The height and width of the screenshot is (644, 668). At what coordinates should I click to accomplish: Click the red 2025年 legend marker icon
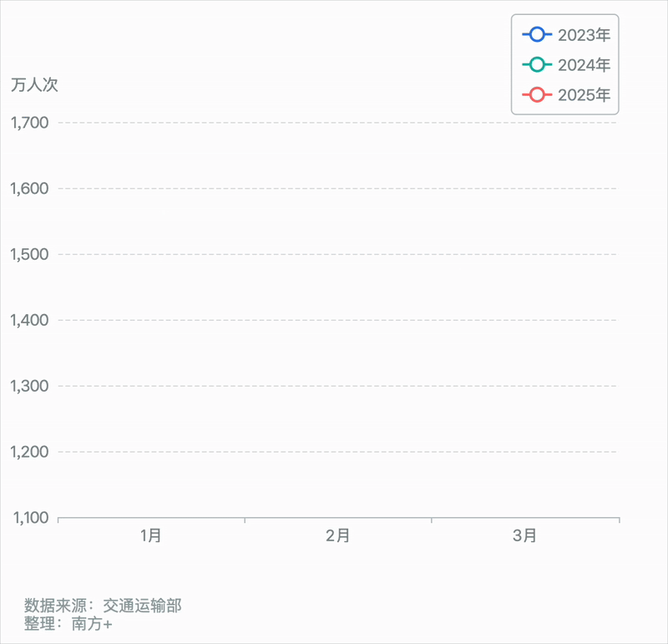[537, 95]
